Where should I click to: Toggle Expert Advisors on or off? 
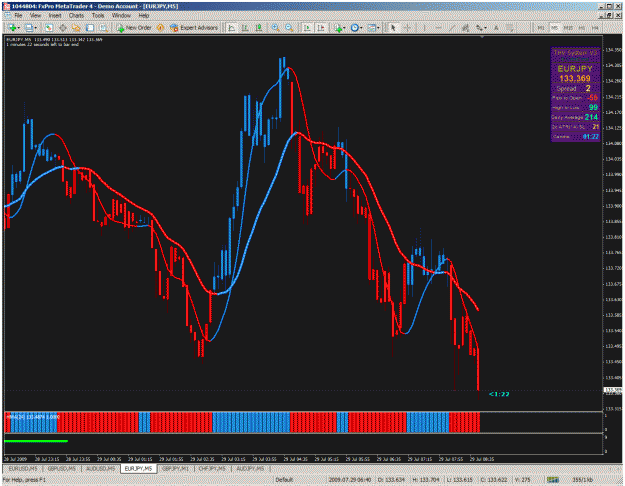coord(194,28)
